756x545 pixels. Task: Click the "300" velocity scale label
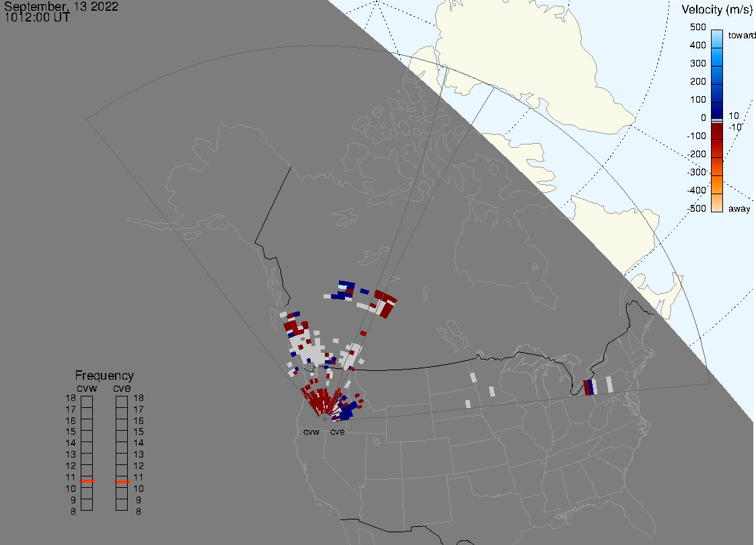coord(697,64)
